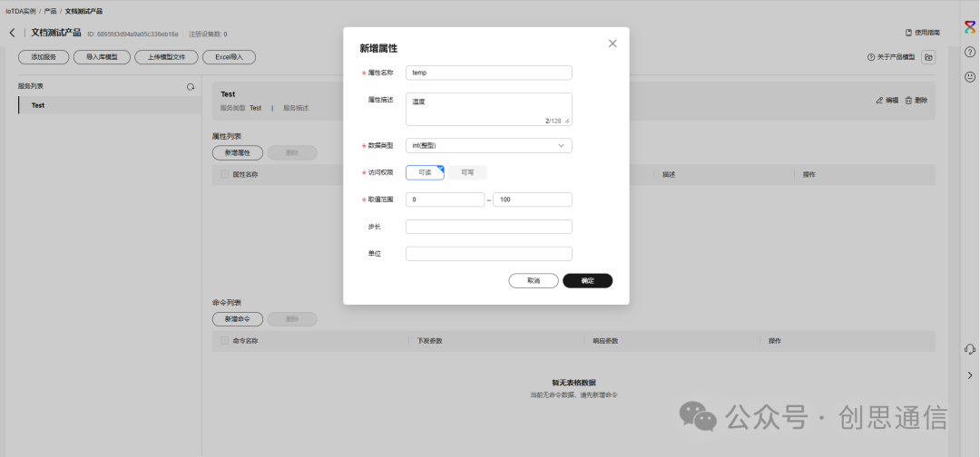Open the help question mark icon in the right sidebar
Screen dimensions: 980x457
pos(970,52)
